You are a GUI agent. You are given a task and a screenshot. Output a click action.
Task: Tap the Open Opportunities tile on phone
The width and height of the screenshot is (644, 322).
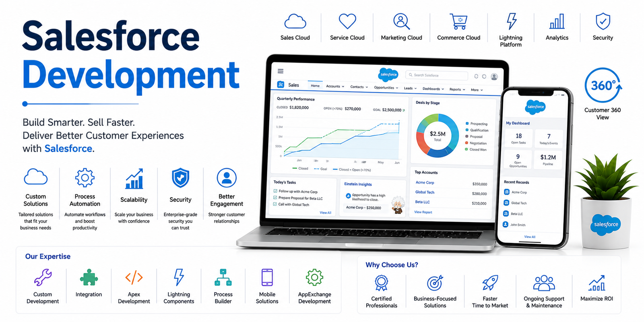(x=518, y=160)
